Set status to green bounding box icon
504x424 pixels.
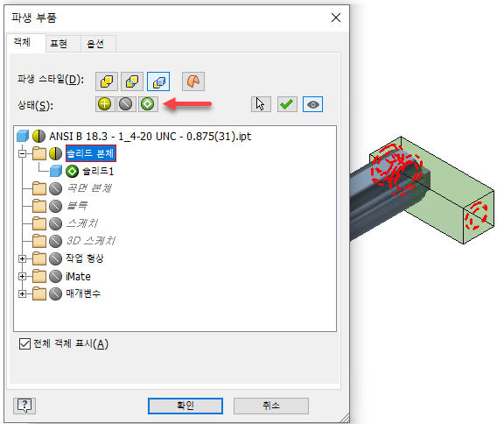click(148, 104)
